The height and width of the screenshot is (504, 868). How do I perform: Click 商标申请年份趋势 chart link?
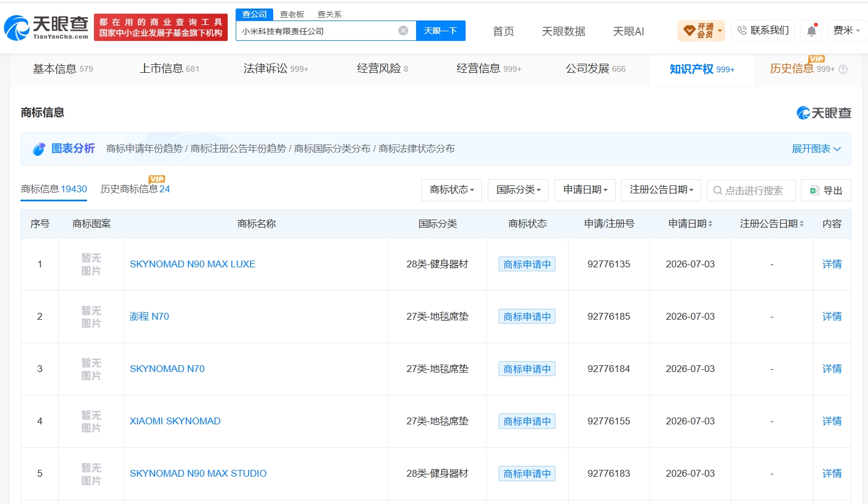[145, 149]
